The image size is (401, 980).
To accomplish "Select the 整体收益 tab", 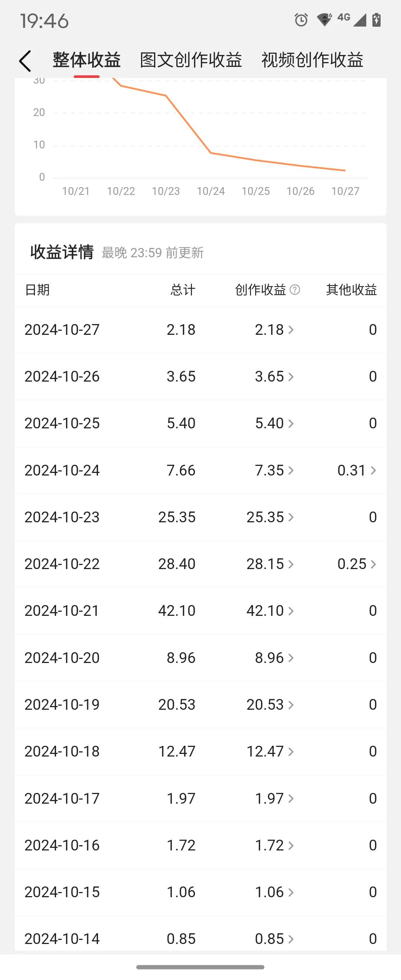I will pos(87,60).
